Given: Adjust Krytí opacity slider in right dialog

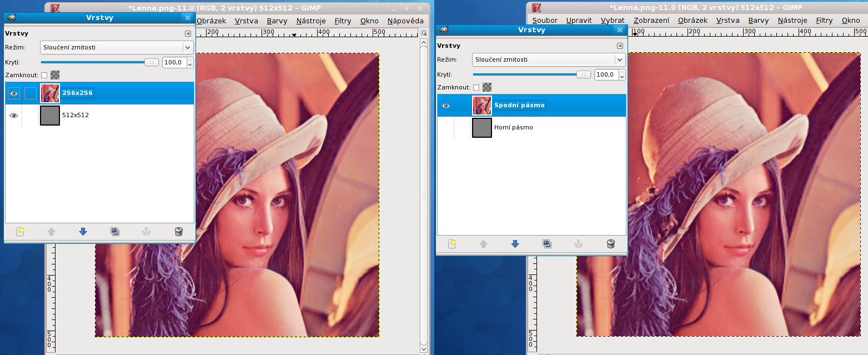Looking at the screenshot, I should pos(532,74).
